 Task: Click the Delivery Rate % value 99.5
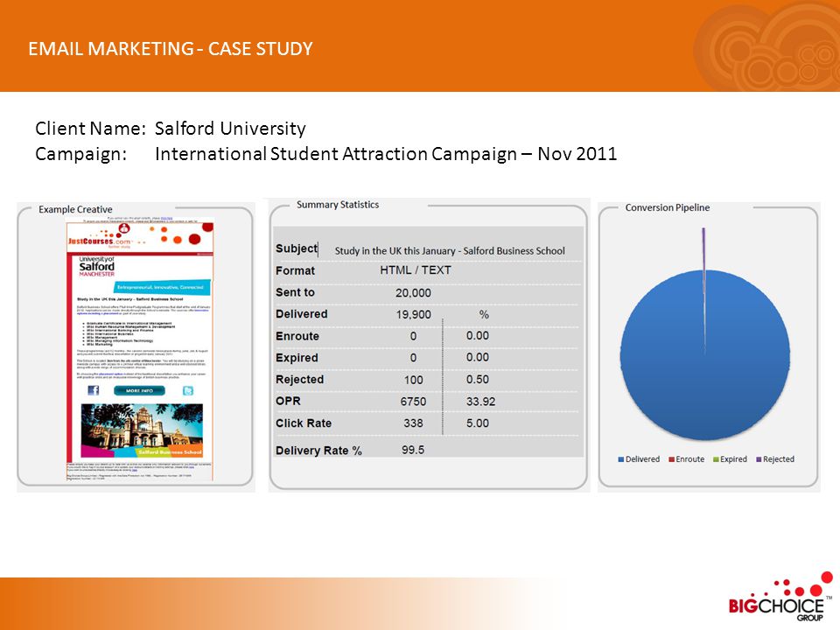413,450
